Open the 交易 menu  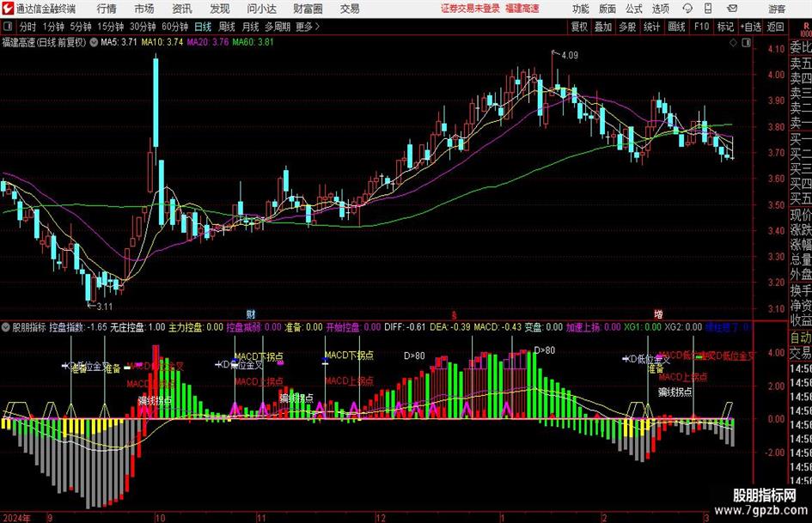[x=350, y=9]
